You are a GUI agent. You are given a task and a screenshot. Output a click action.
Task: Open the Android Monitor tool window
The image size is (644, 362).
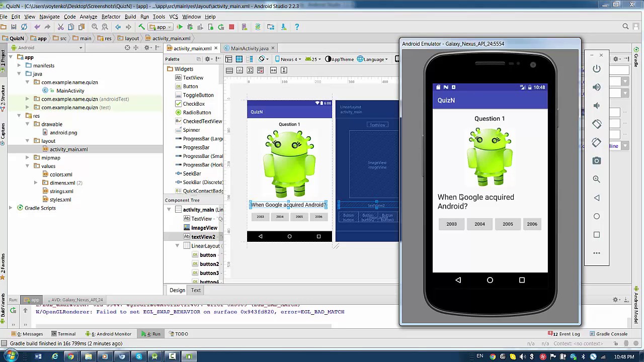108,334
